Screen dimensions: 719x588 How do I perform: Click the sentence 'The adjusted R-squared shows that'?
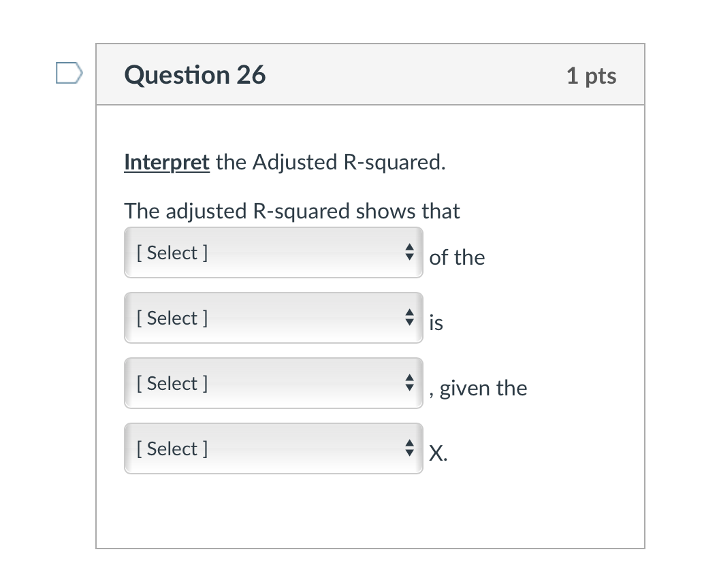(x=291, y=211)
